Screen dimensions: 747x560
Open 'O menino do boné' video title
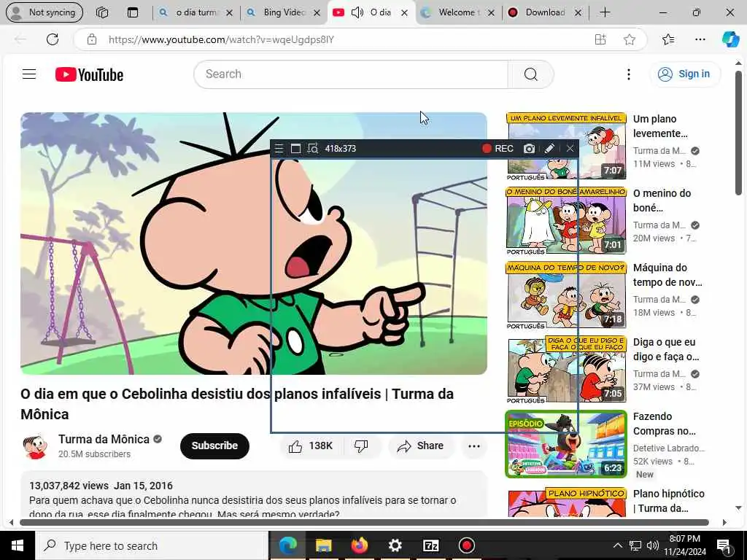662,201
